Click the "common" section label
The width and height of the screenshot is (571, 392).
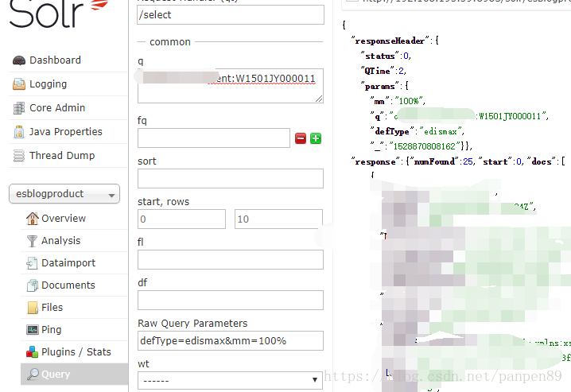pos(170,42)
